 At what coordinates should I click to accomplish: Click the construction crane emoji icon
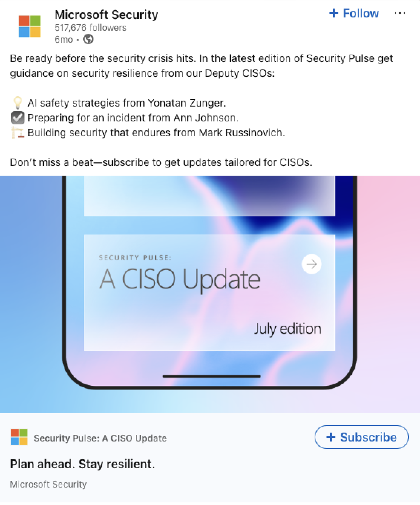click(x=17, y=133)
